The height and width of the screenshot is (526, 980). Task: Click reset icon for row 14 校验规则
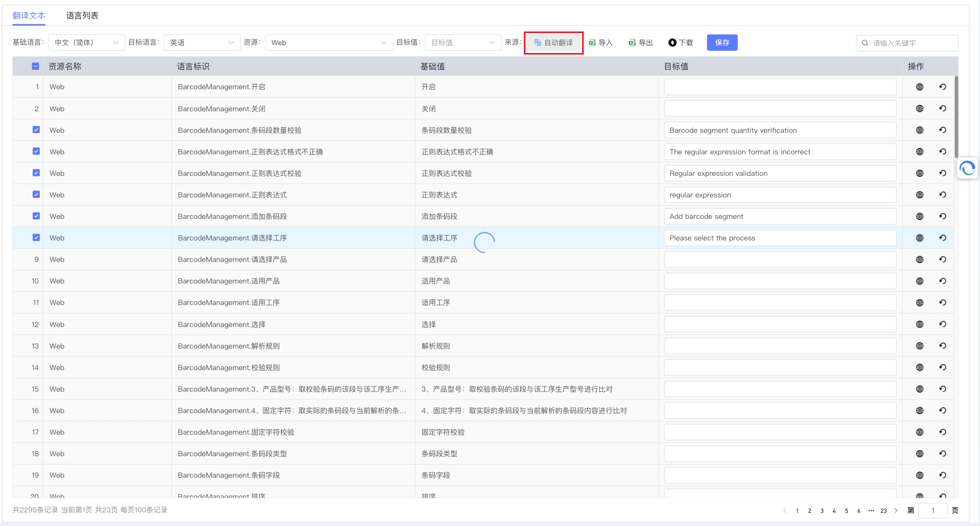pyautogui.click(x=942, y=367)
